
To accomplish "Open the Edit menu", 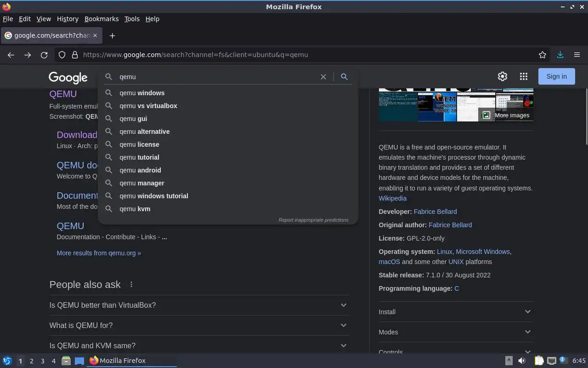I will 25,19.
